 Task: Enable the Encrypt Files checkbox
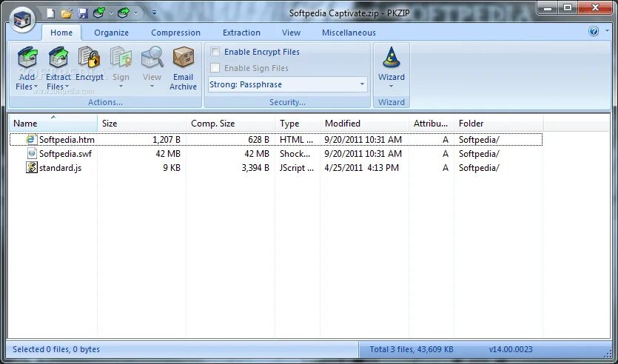click(x=215, y=52)
